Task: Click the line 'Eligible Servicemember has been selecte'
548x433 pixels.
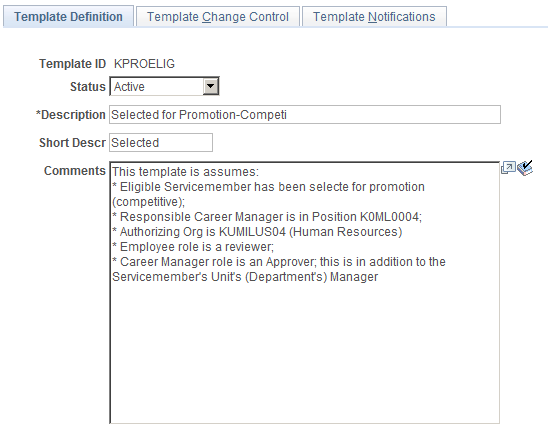Action: (268, 187)
